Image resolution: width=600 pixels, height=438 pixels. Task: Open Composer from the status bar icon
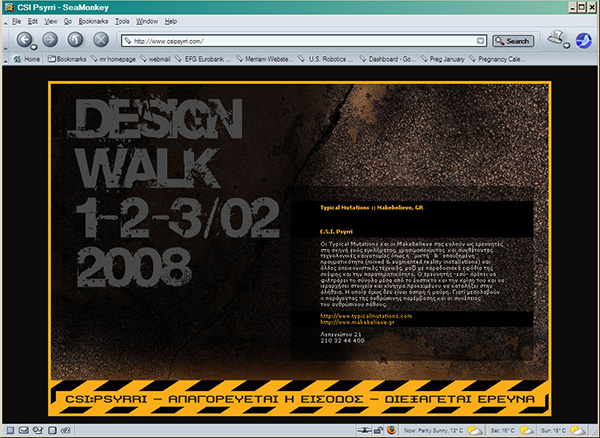click(x=38, y=430)
